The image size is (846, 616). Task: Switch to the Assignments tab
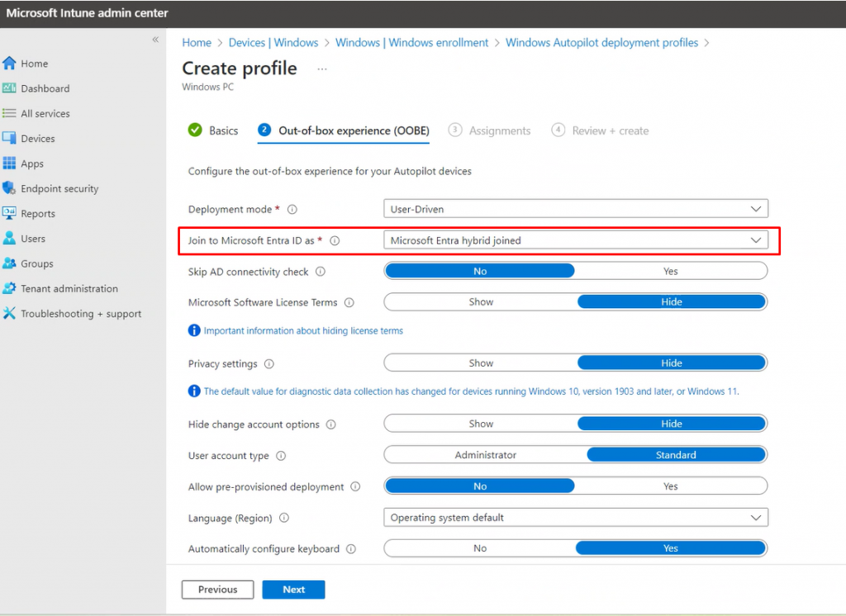click(x=498, y=130)
